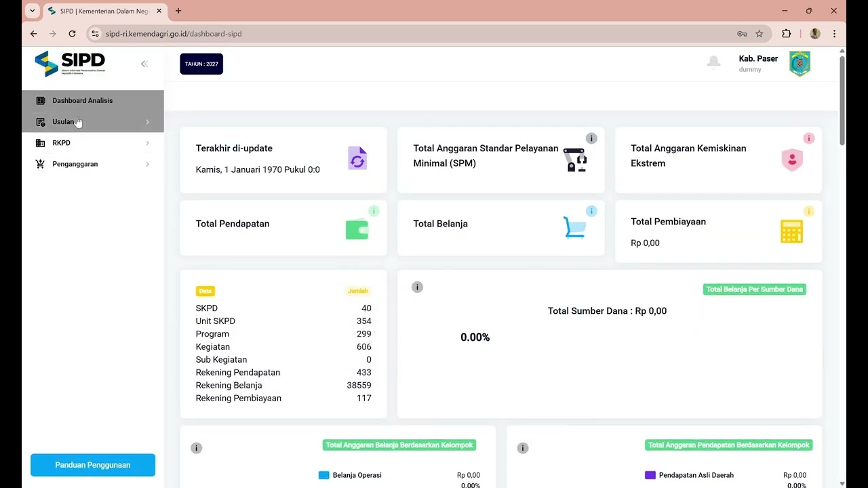
Task: Click info icon in Pendapatan Kelompok panel
Action: [x=523, y=448]
